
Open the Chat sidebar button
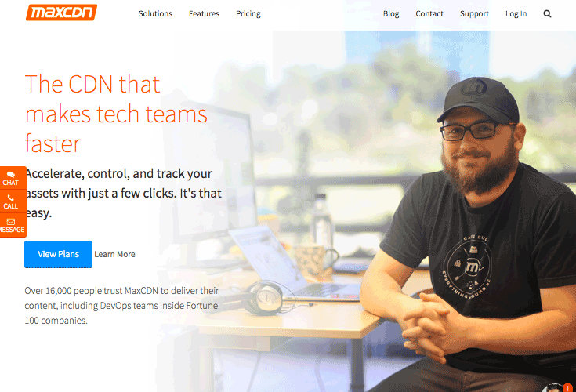tap(11, 178)
